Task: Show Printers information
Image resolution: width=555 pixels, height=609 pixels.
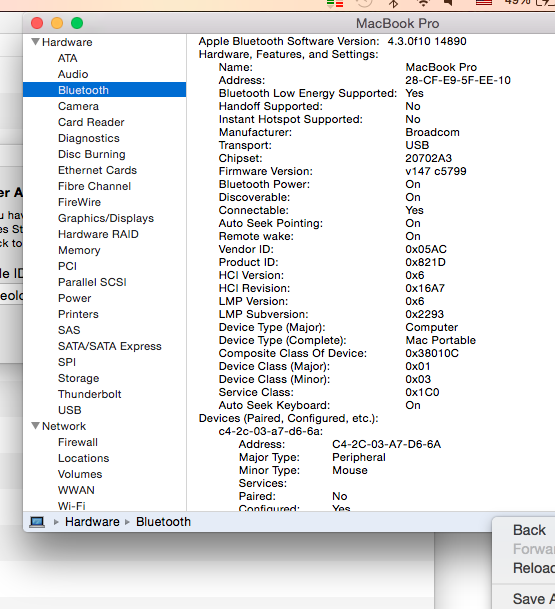Action: tap(78, 314)
